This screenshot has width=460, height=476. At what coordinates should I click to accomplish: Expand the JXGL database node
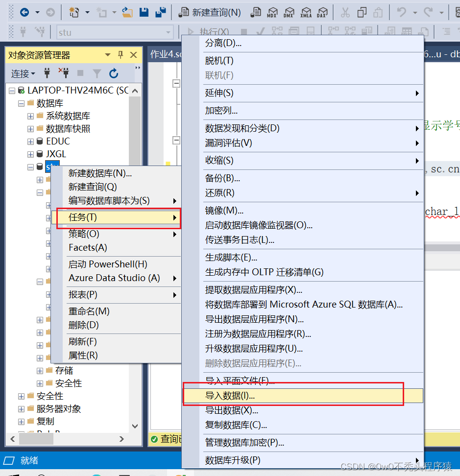(30, 155)
